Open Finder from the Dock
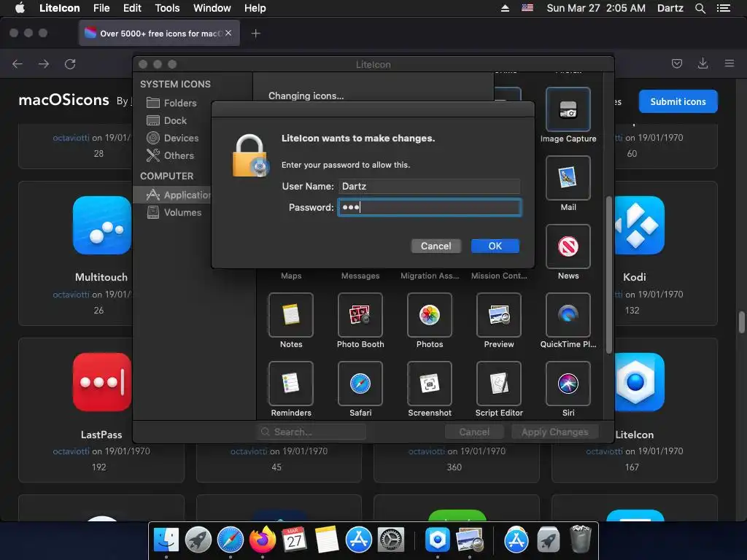The width and height of the screenshot is (747, 560). [x=166, y=540]
